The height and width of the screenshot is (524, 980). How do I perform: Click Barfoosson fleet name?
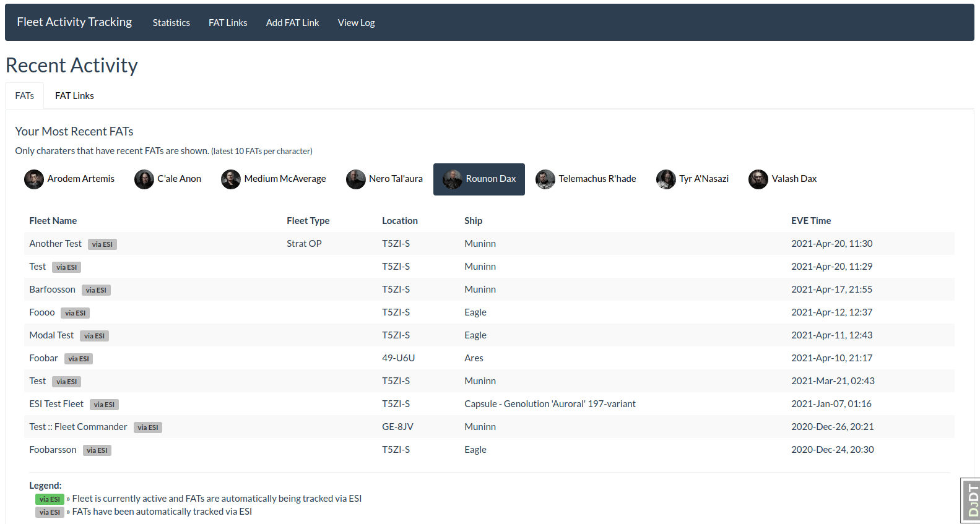[53, 290]
